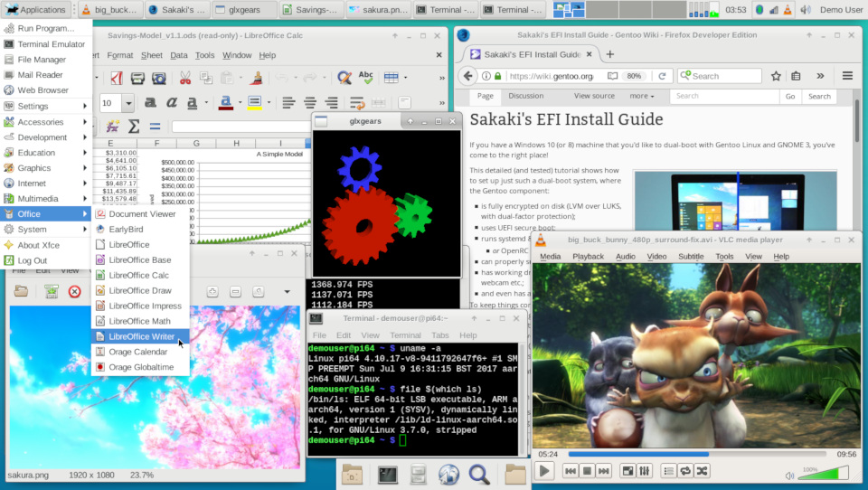The height and width of the screenshot is (490, 868).
Task: Click the Calc formula input line
Action: (x=241, y=127)
